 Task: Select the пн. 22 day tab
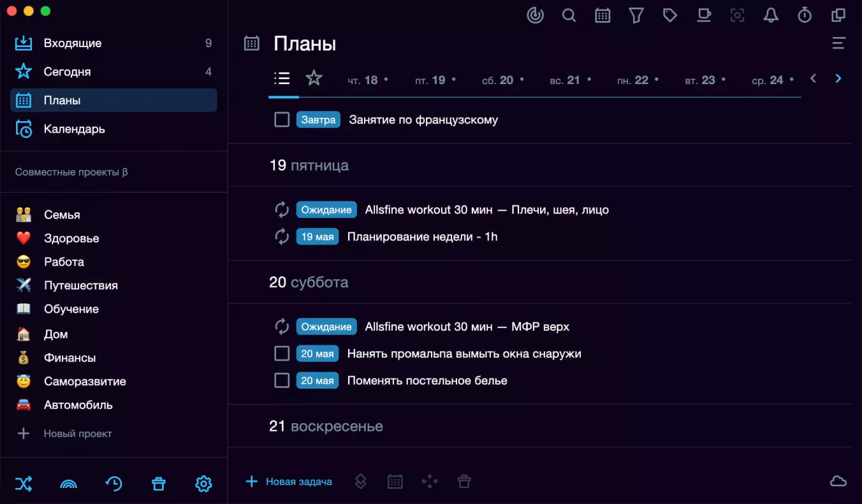point(638,80)
